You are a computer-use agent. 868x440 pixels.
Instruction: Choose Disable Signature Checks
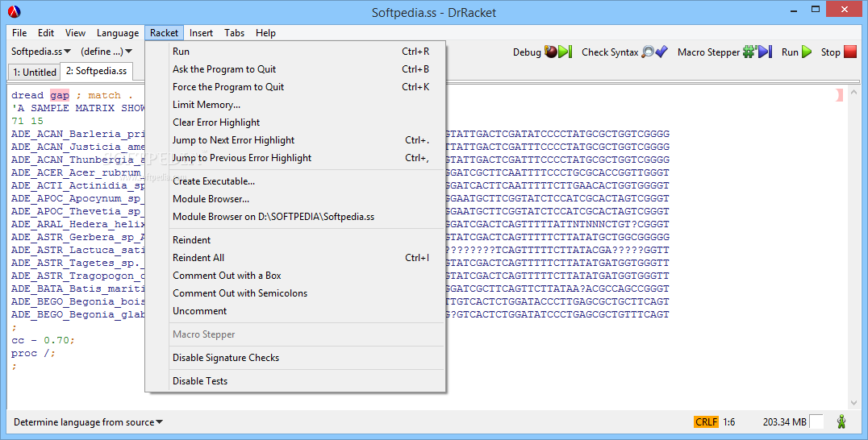(295, 358)
